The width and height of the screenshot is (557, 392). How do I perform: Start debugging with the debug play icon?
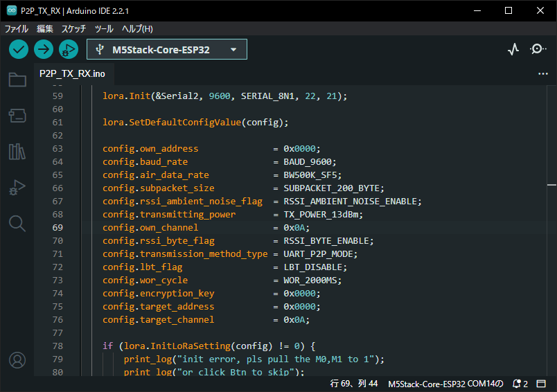click(x=69, y=49)
